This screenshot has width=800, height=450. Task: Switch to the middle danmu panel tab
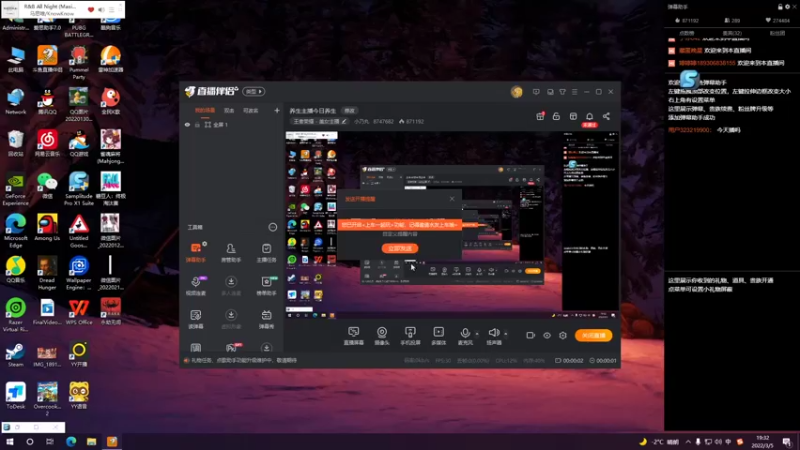click(x=732, y=33)
